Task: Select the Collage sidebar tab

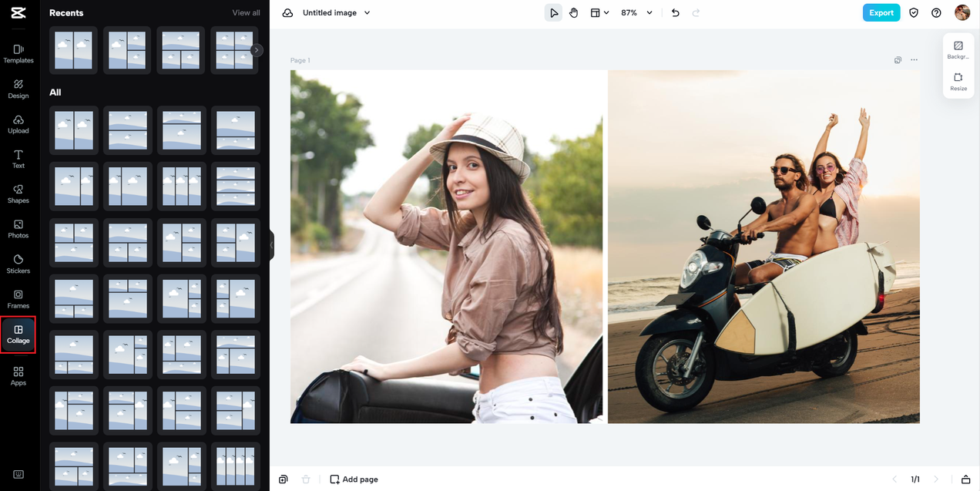Action: 18,335
